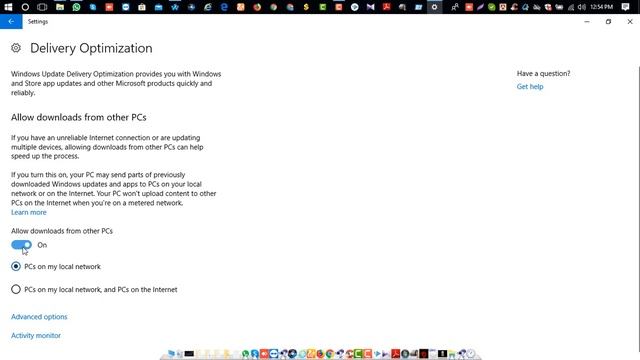Open the Action Center notification icon
This screenshot has width=640, height=360.
click(x=625, y=7)
